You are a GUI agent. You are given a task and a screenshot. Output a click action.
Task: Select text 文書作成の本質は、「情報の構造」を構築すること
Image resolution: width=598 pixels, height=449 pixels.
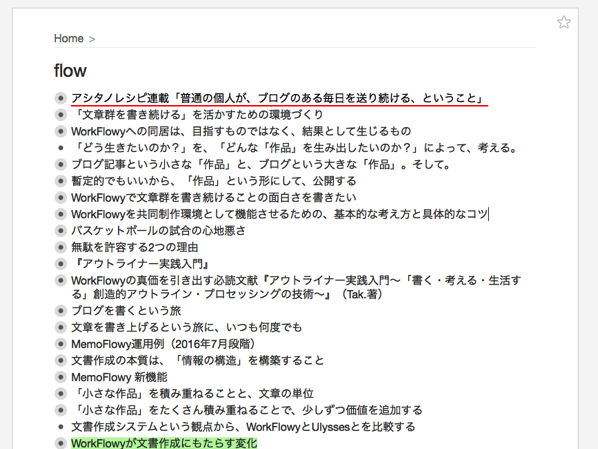[198, 360]
